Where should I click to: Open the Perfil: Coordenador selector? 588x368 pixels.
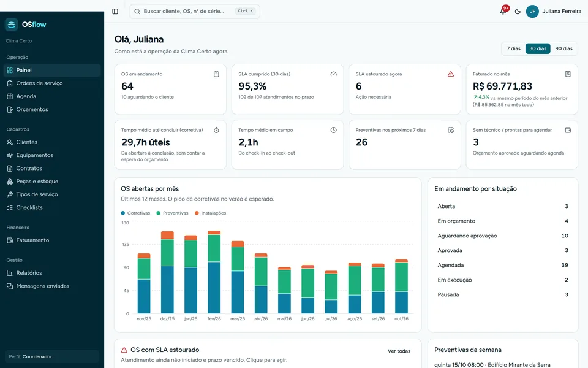(51, 357)
